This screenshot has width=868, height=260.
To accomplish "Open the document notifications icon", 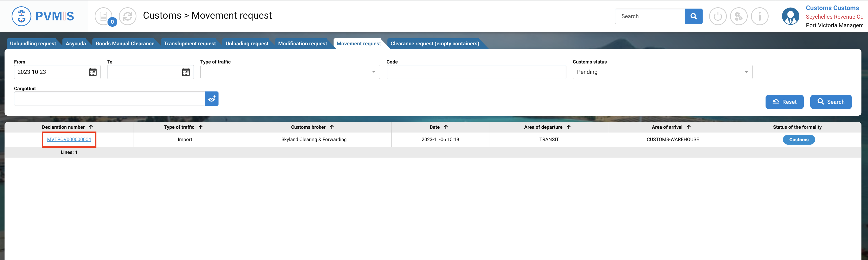I will click(103, 16).
